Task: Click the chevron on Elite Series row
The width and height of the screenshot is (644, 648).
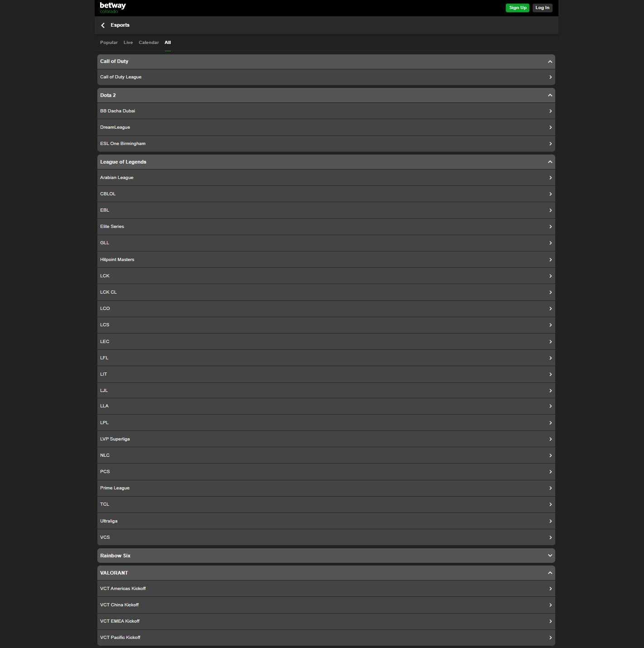Action: point(550,227)
